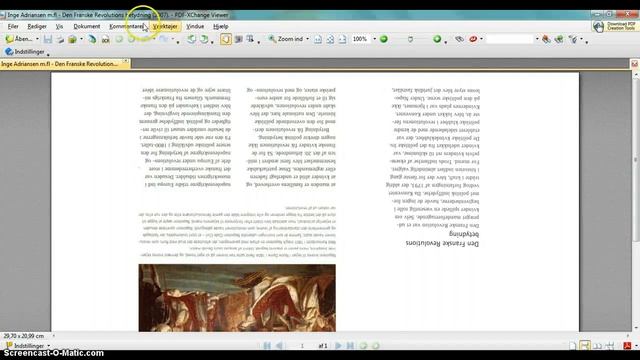Expand the Åben recent files dropdown arrow
The image size is (640, 360).
37,39
